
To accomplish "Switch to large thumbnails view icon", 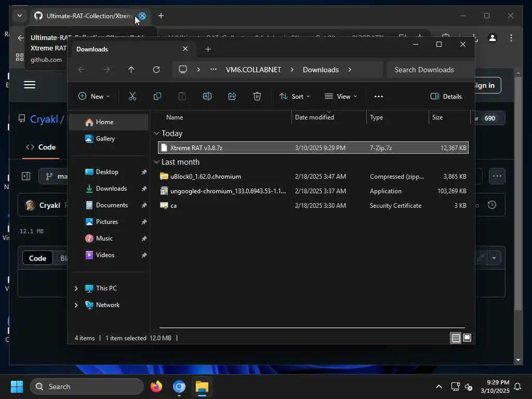I will pos(467,338).
